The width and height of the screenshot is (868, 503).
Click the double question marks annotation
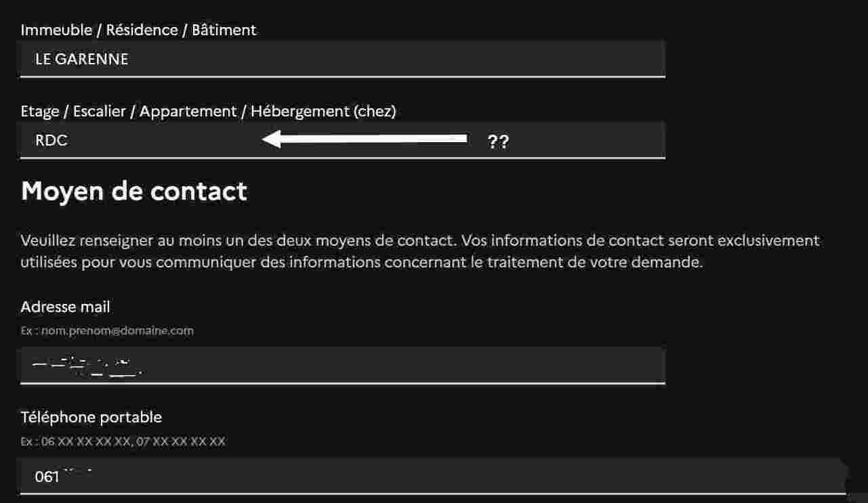click(498, 141)
